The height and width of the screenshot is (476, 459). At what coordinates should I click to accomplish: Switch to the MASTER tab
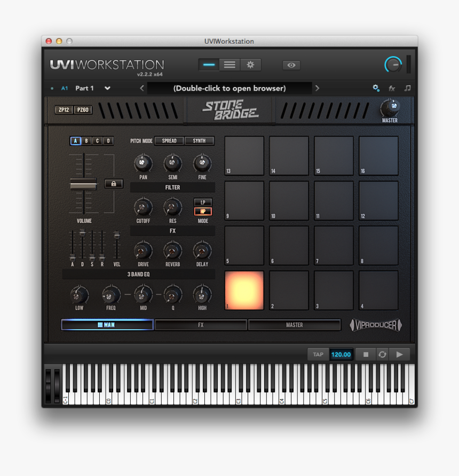[295, 324]
